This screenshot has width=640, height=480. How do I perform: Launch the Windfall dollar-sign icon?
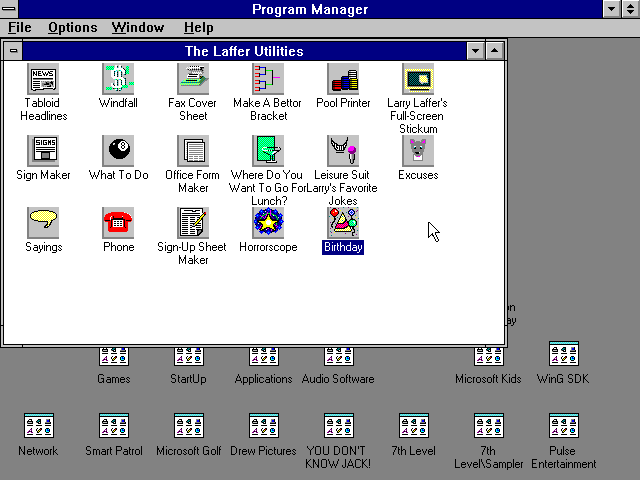coord(118,79)
